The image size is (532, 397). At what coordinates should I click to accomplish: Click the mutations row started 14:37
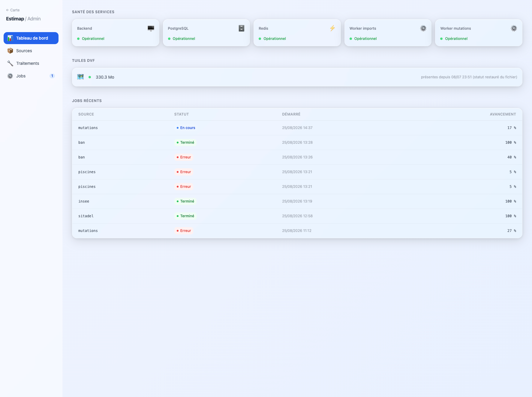[x=297, y=128]
